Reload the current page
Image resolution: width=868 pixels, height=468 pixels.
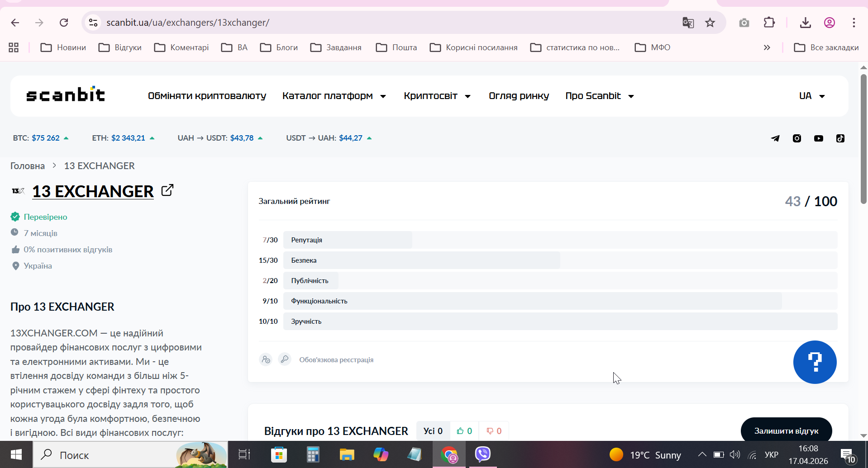pyautogui.click(x=64, y=23)
